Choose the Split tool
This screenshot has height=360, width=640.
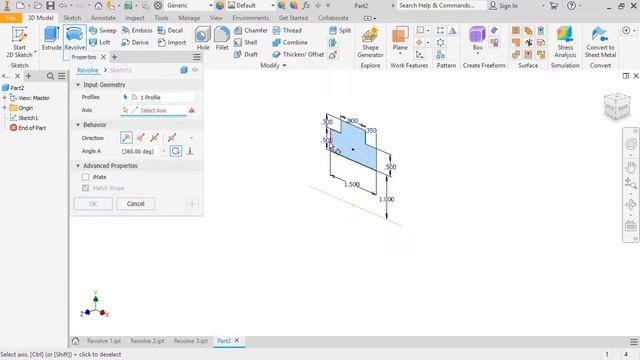pos(340,30)
